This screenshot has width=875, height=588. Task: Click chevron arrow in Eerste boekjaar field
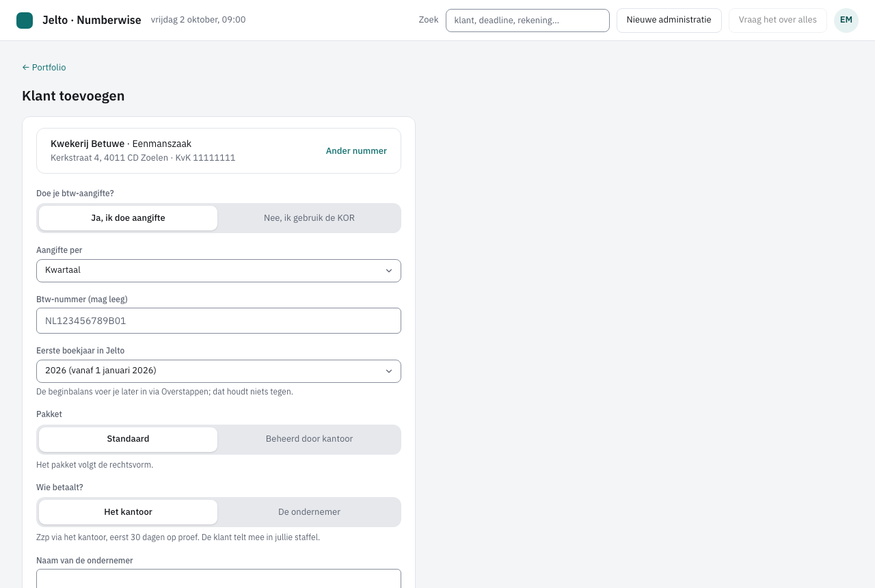click(x=389, y=371)
